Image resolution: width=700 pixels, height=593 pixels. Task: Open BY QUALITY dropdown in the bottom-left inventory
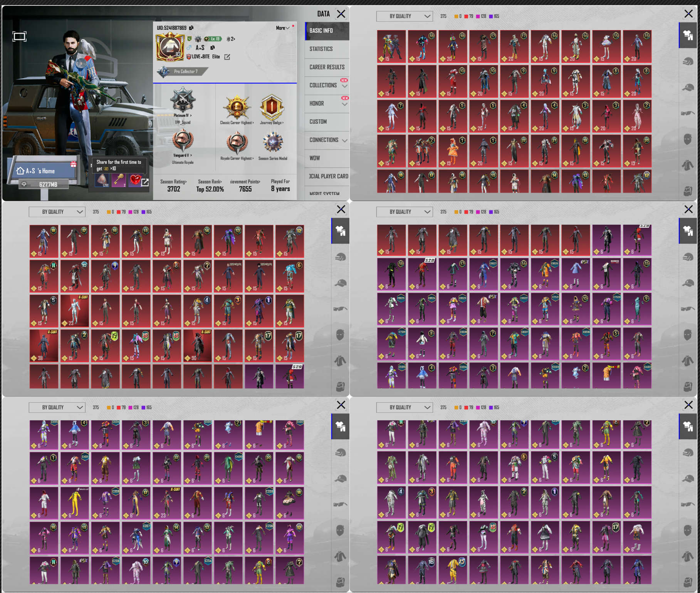click(57, 407)
